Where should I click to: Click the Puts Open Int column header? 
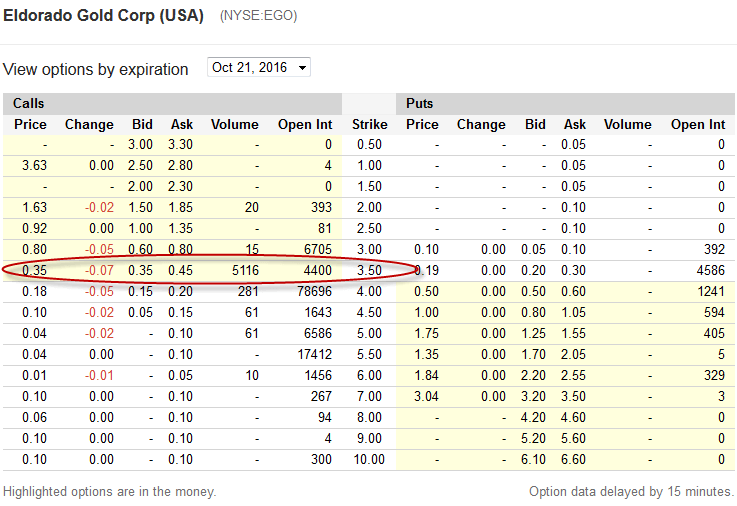698,125
